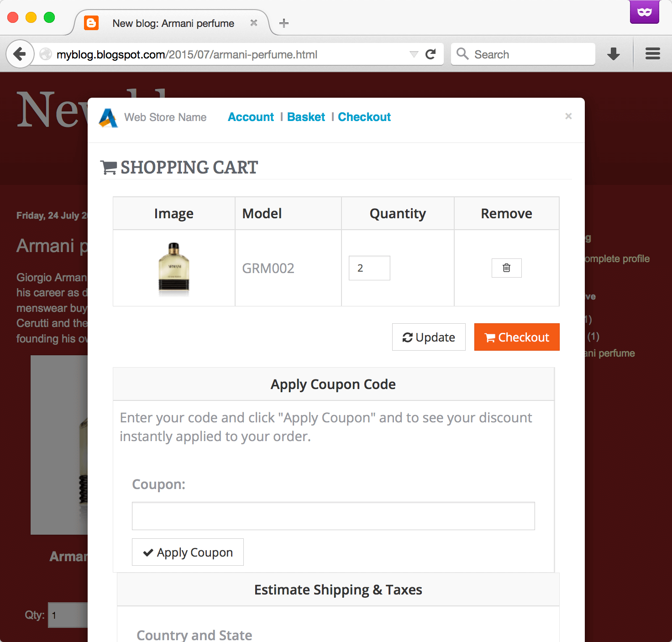Click the downloads arrow icon
This screenshot has height=642, width=672.
point(614,54)
